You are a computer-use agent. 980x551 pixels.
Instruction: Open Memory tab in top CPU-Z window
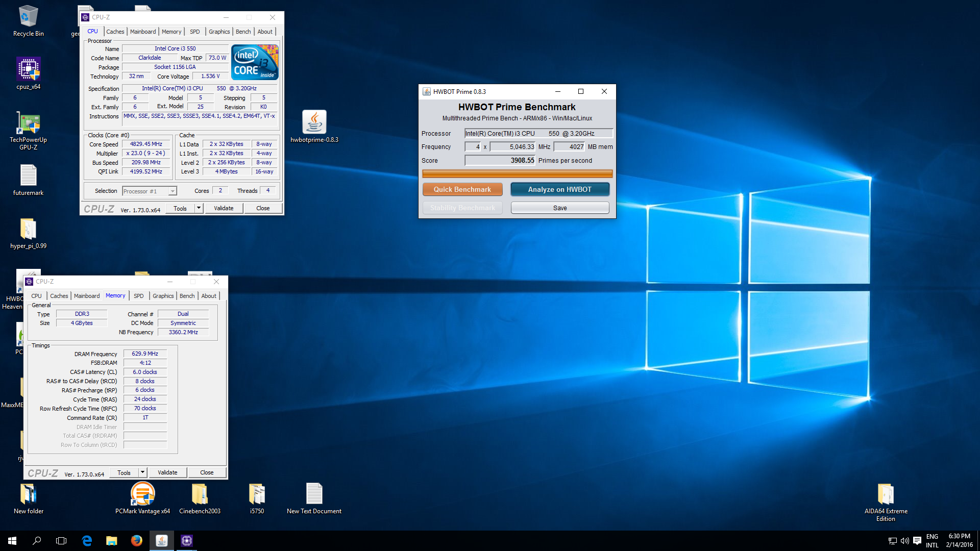click(x=171, y=32)
